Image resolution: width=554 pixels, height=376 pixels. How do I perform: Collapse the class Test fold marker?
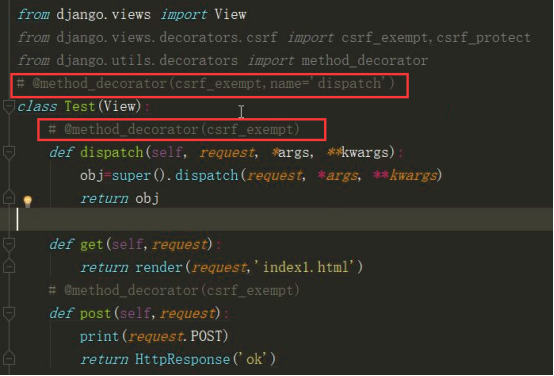point(8,106)
